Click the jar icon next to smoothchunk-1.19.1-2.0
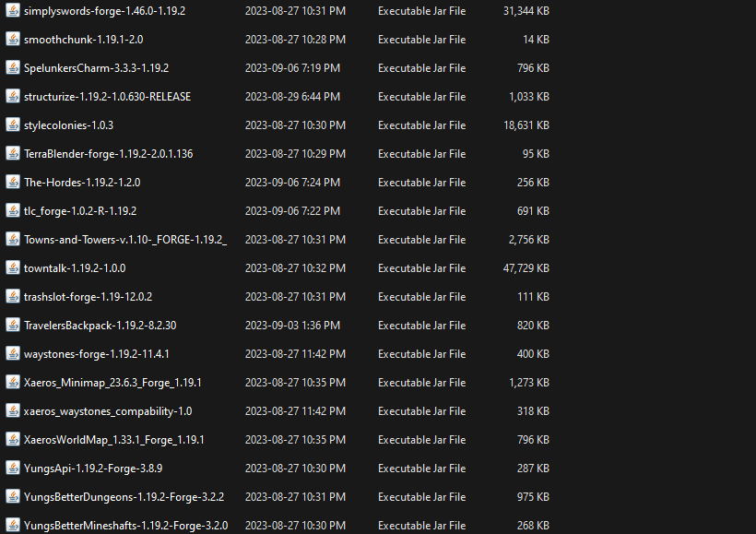The image size is (756, 534). coord(12,39)
